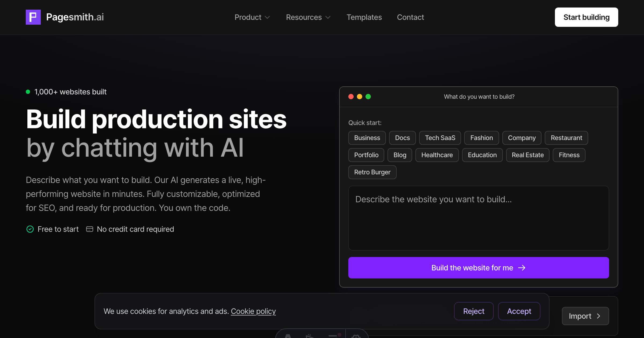Click the arrow icon on the Build button

coord(522,268)
